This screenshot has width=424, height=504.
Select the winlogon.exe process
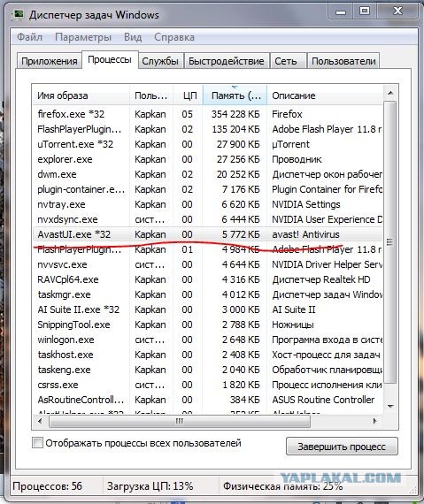coord(207,340)
